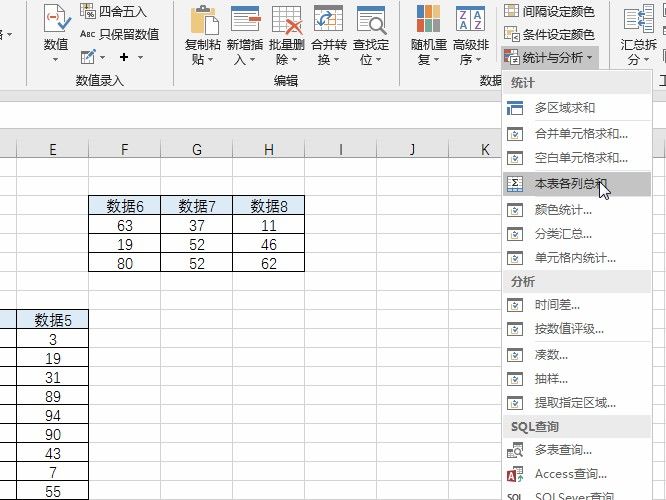Click the 数据5 header cell
This screenshot has height=500, width=666.
click(x=53, y=319)
